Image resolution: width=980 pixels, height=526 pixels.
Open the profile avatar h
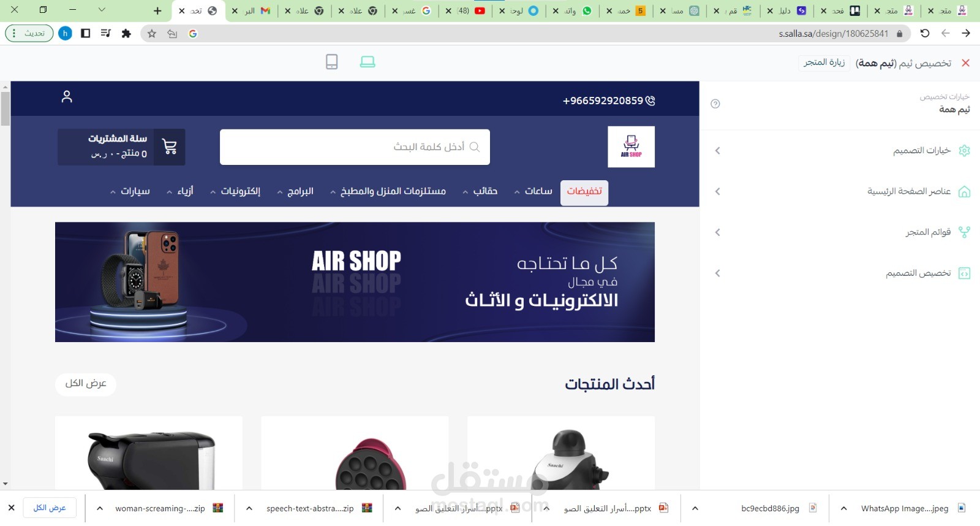point(65,34)
